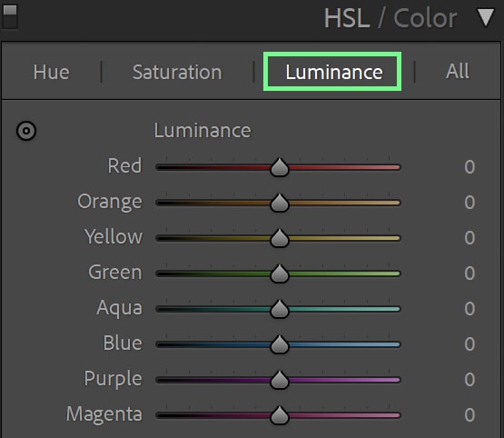Click the Aqua luminance slider handle
Image resolution: width=504 pixels, height=438 pixels.
click(x=280, y=309)
